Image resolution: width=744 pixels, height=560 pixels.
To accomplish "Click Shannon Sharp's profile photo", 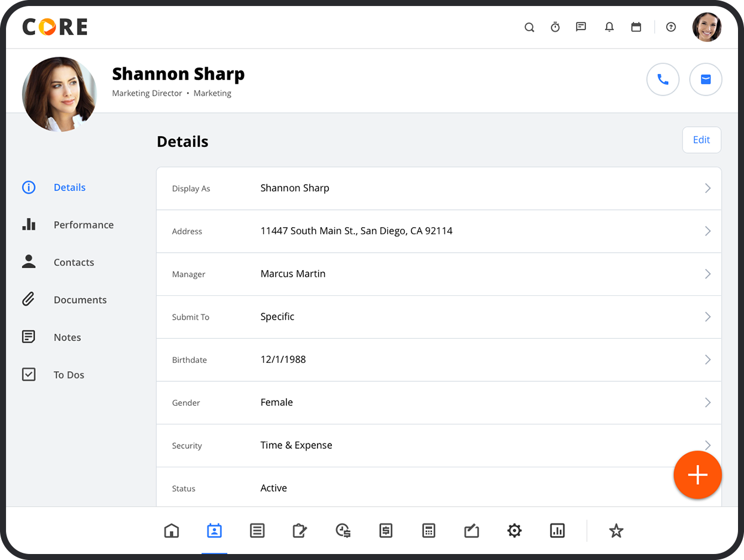I will [x=59, y=94].
